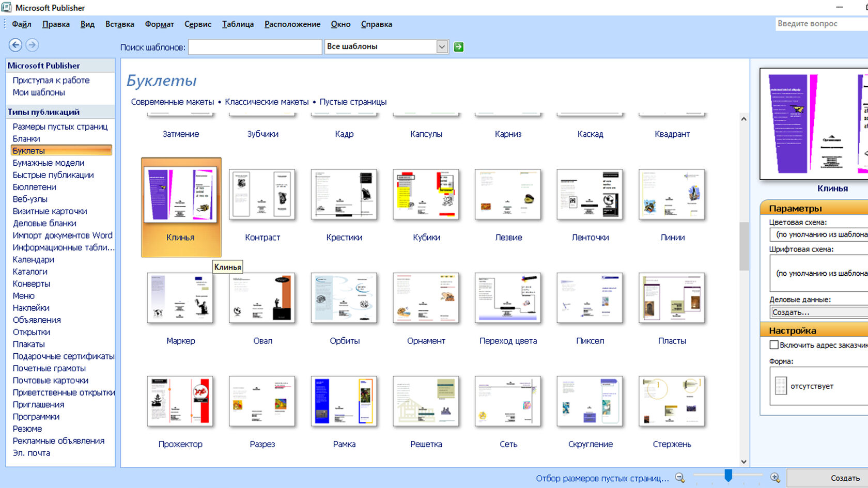Go back with the left arrow button
This screenshot has width=868, height=488.
coord(16,45)
